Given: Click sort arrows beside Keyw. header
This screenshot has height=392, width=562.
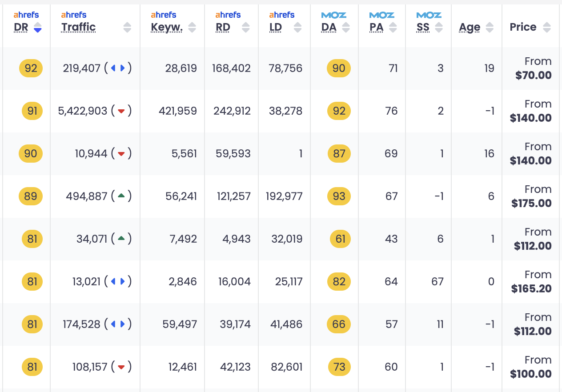Looking at the screenshot, I should [x=192, y=28].
